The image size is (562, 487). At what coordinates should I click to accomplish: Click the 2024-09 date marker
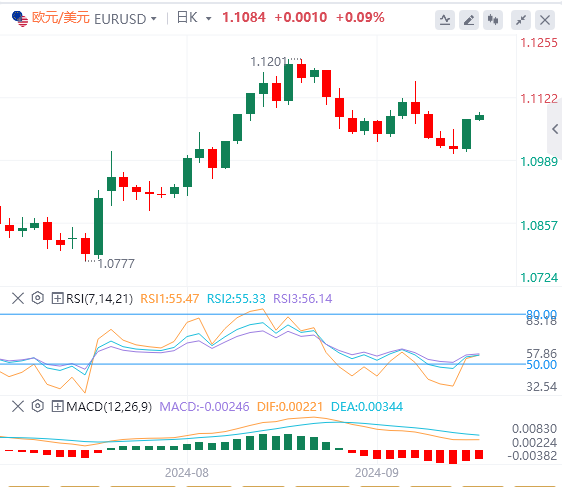(x=377, y=473)
